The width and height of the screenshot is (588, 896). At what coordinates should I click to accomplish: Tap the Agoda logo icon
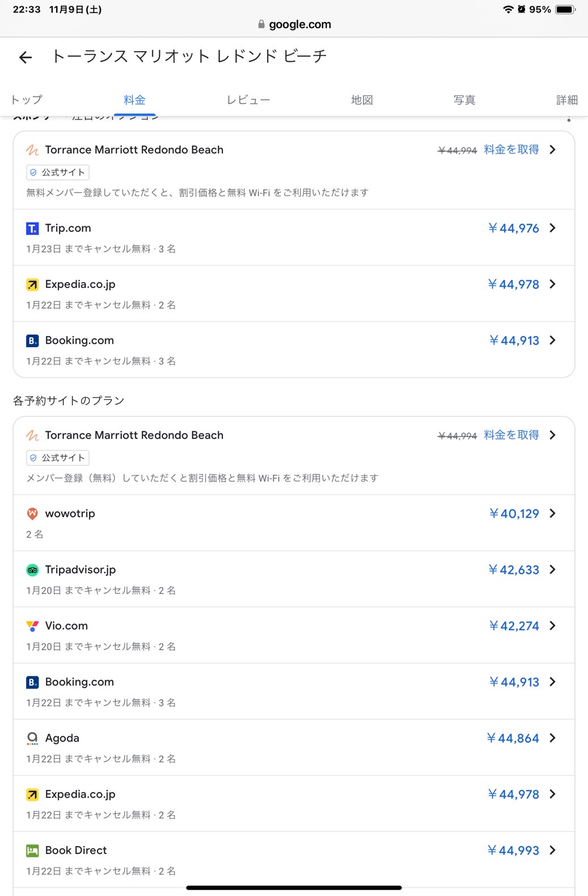pyautogui.click(x=32, y=738)
